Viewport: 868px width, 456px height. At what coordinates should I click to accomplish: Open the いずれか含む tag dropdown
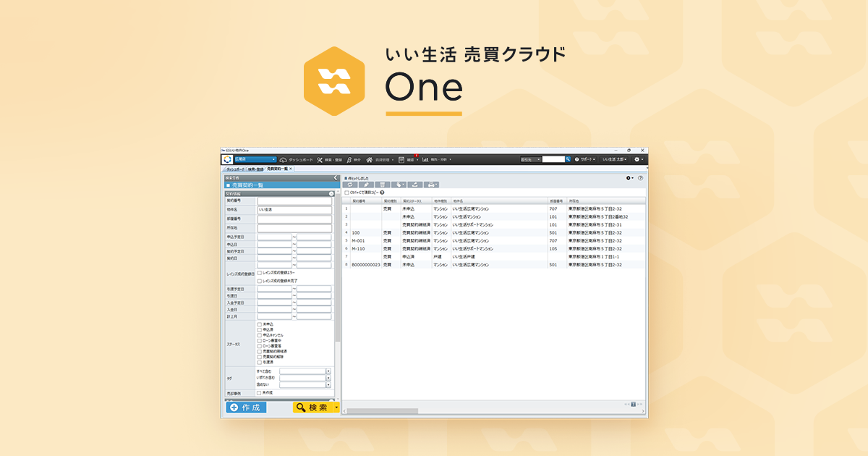click(328, 378)
